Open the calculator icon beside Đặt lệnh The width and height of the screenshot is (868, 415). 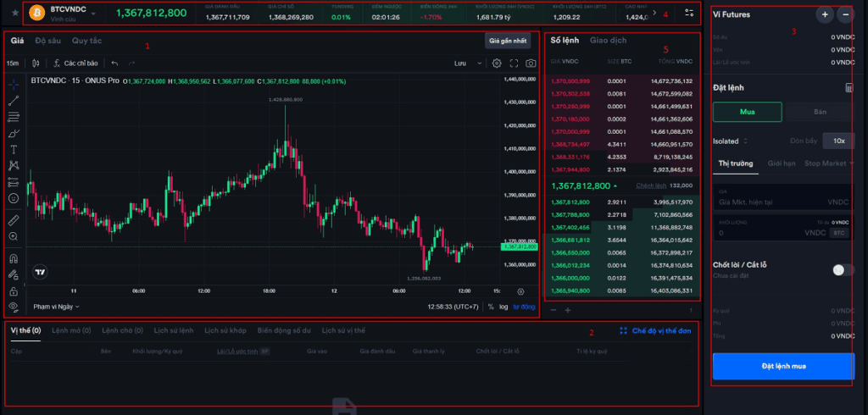[x=849, y=87]
